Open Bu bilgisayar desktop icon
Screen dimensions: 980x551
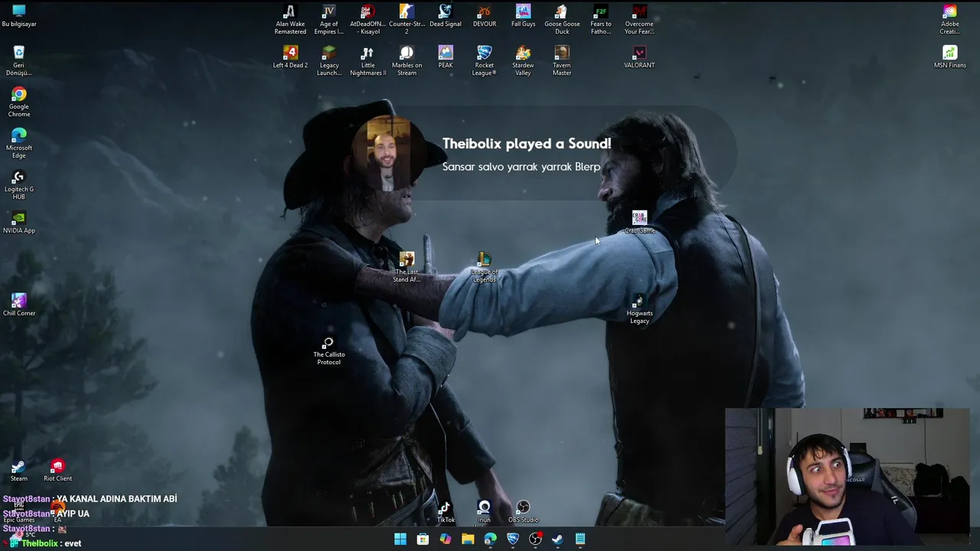(x=19, y=17)
